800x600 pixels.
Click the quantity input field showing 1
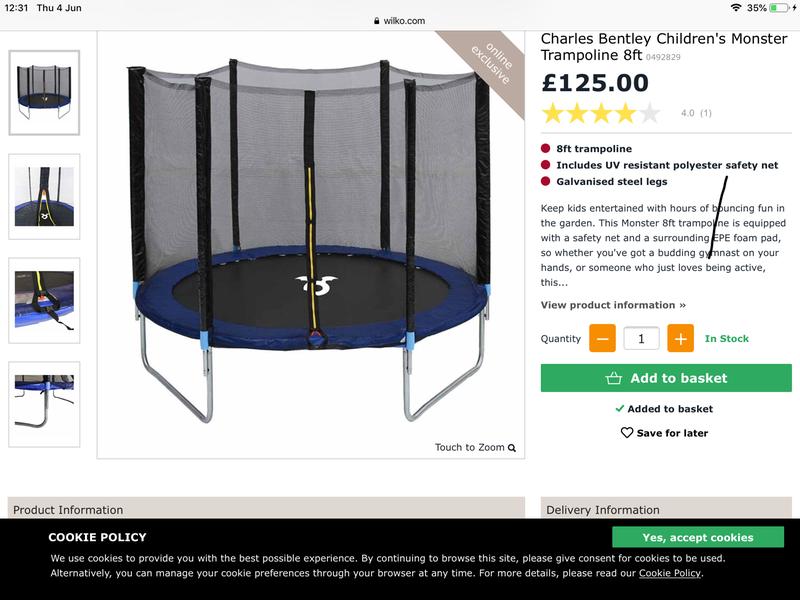[641, 338]
